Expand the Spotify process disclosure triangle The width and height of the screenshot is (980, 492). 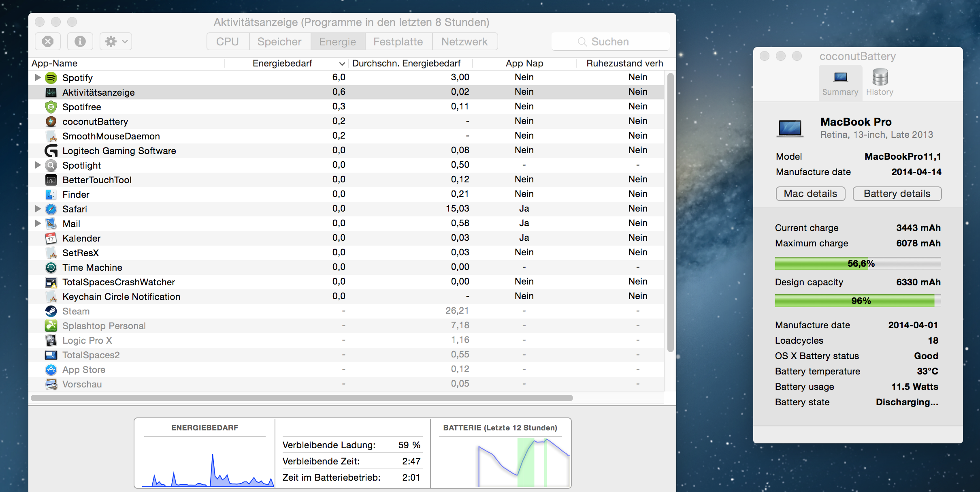point(38,77)
